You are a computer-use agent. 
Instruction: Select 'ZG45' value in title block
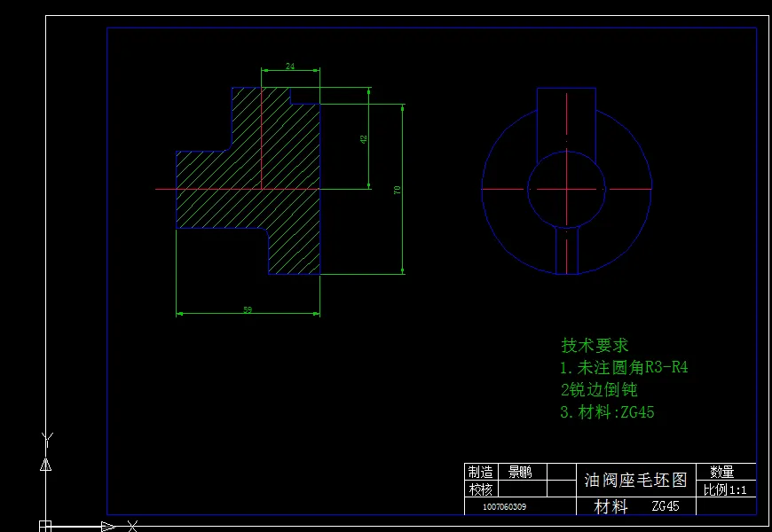click(666, 506)
